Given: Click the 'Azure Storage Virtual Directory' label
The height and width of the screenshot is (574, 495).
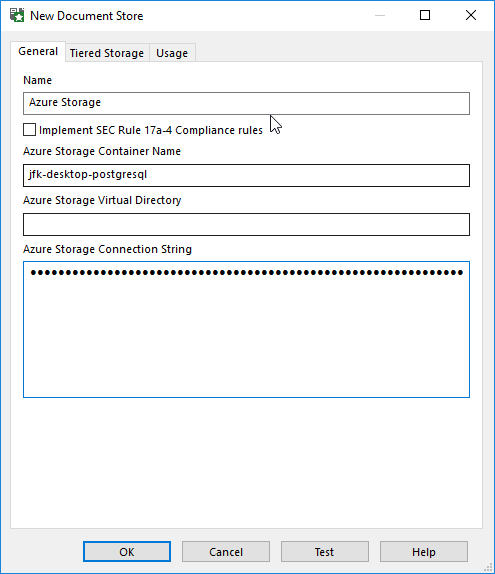Looking at the screenshot, I should (x=102, y=200).
